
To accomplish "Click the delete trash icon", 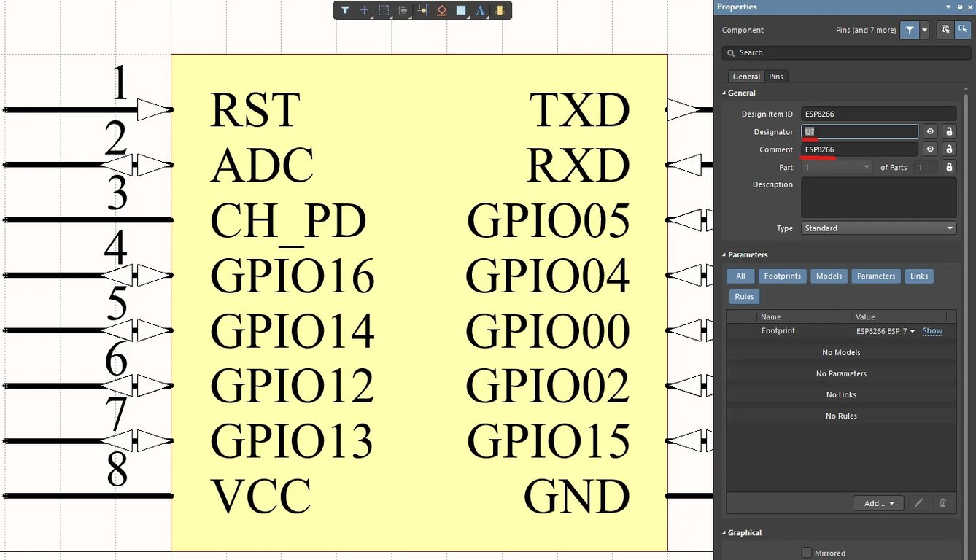I will [942, 503].
